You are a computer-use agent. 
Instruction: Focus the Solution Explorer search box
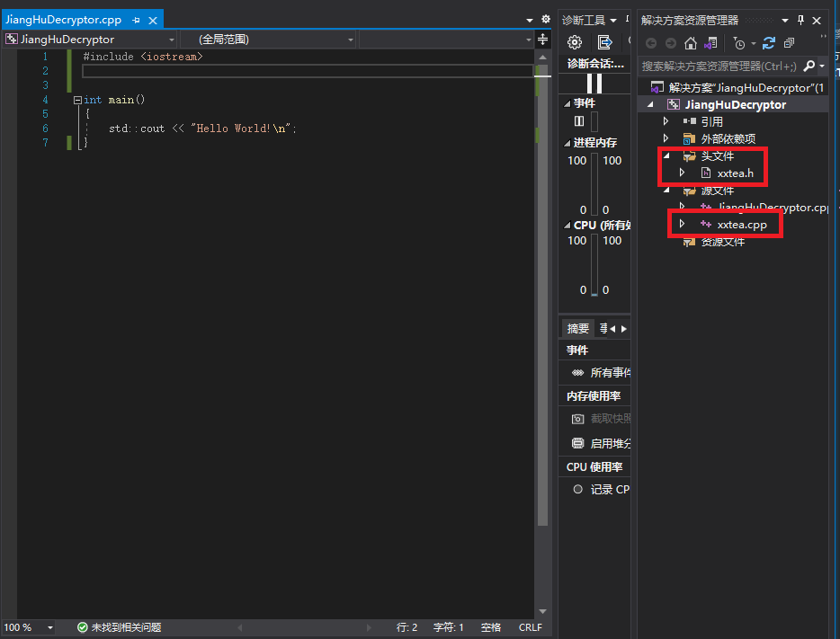[719, 66]
